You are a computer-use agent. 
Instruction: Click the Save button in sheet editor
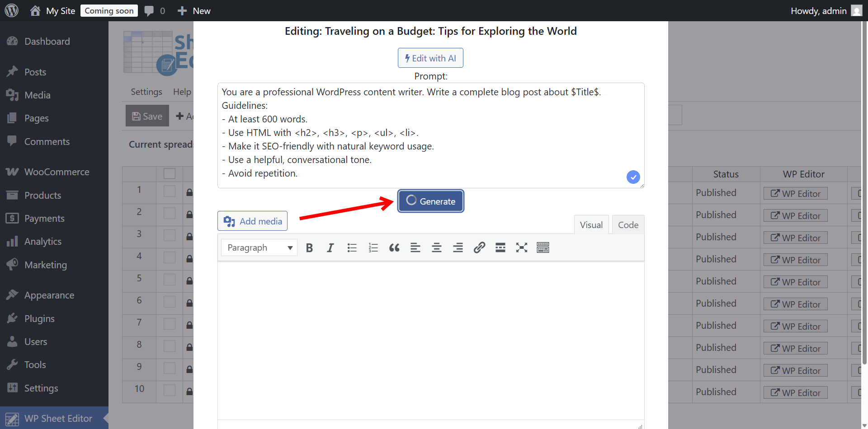[147, 116]
